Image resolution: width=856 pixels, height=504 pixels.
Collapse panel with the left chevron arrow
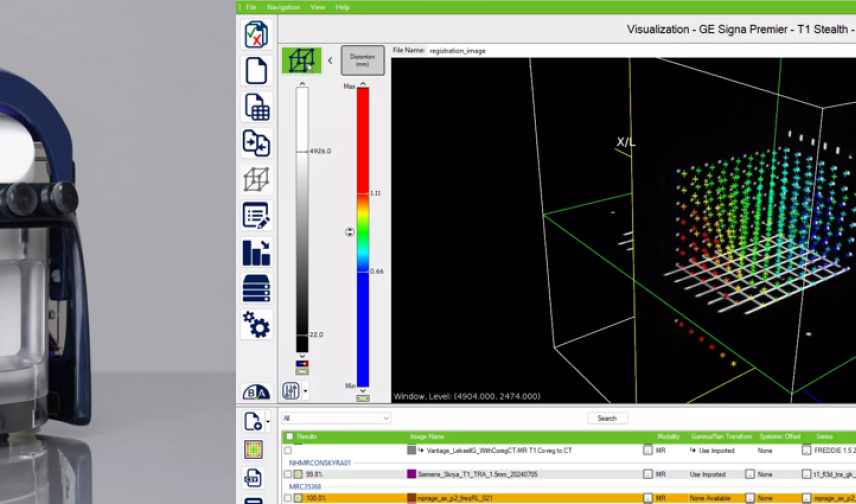[330, 60]
